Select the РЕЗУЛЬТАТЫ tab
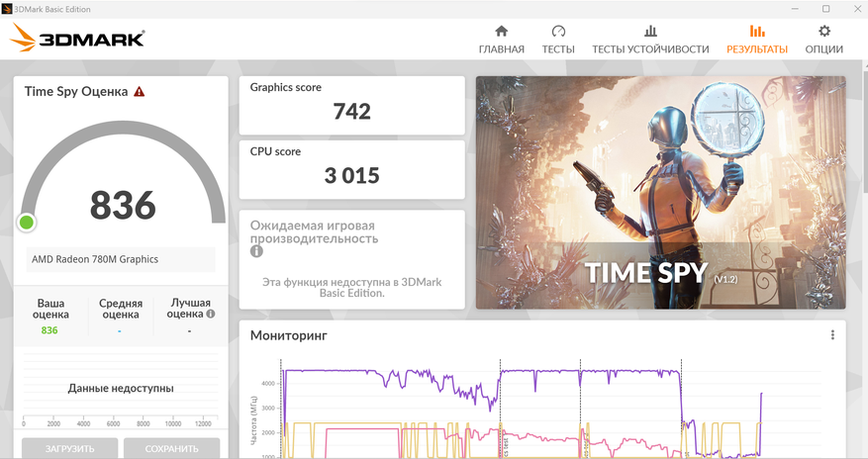 [x=757, y=40]
